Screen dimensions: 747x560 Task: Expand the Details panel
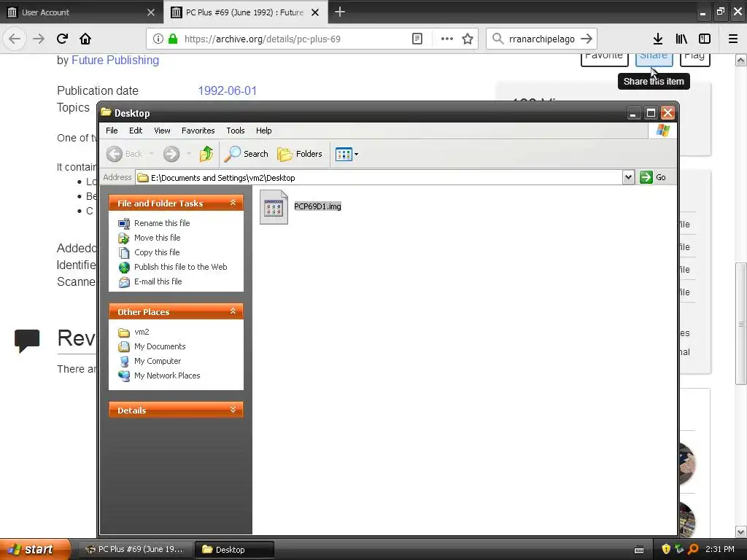pyautogui.click(x=233, y=410)
